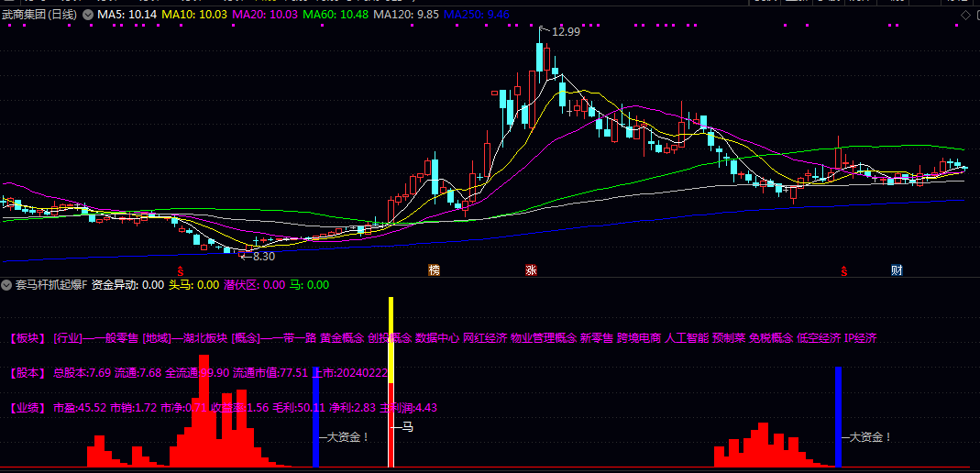This screenshot has width=980, height=473.
Task: Click the 套马杆抓起爆F indicator name
Action: click(x=51, y=285)
